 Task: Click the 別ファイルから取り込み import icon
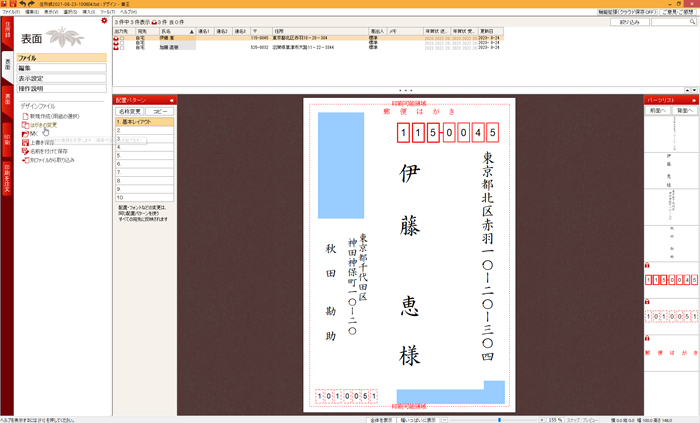(25, 160)
